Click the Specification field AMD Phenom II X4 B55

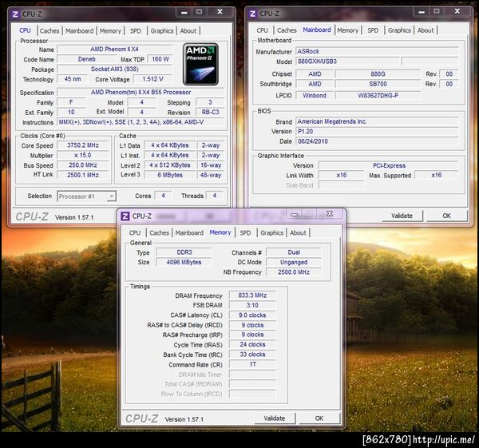pyautogui.click(x=141, y=93)
